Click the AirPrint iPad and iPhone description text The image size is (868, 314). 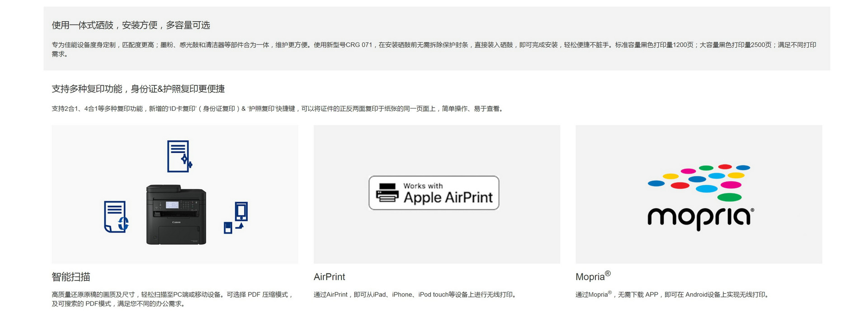tap(415, 295)
